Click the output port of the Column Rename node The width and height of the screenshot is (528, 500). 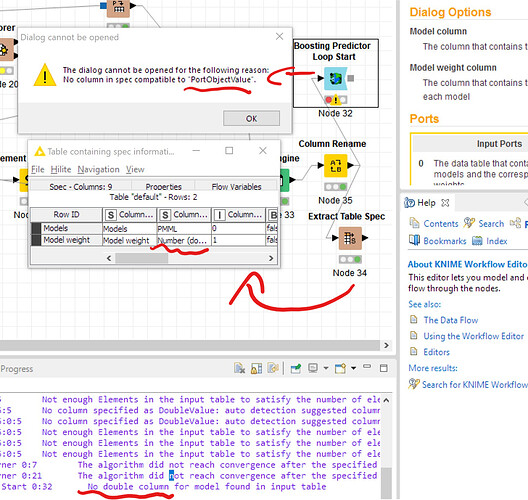coord(350,165)
